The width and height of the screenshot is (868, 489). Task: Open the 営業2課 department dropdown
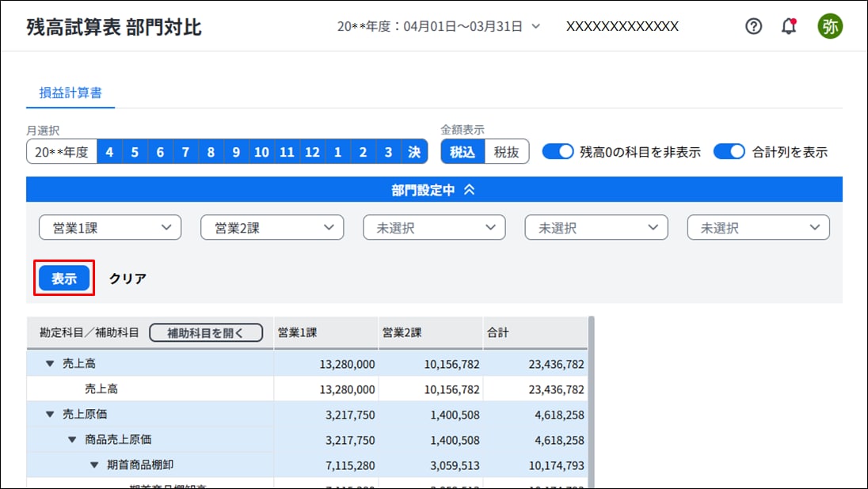pyautogui.click(x=272, y=228)
